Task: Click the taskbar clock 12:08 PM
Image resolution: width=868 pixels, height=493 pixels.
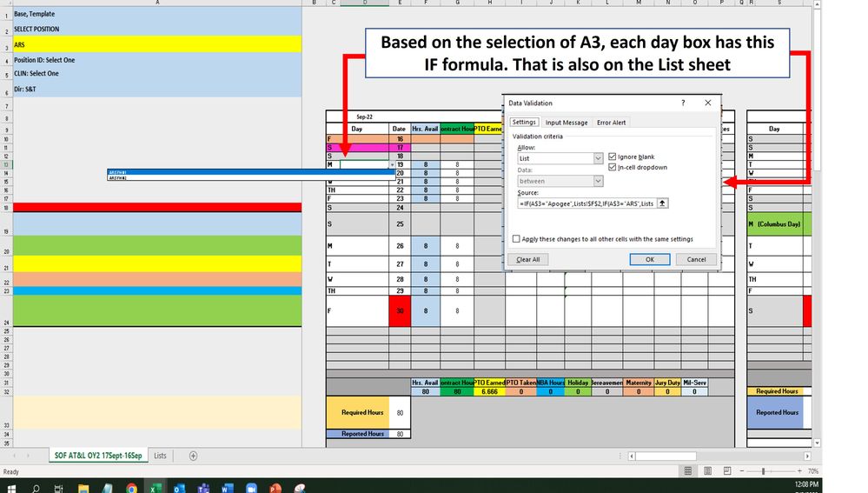Action: (x=806, y=484)
